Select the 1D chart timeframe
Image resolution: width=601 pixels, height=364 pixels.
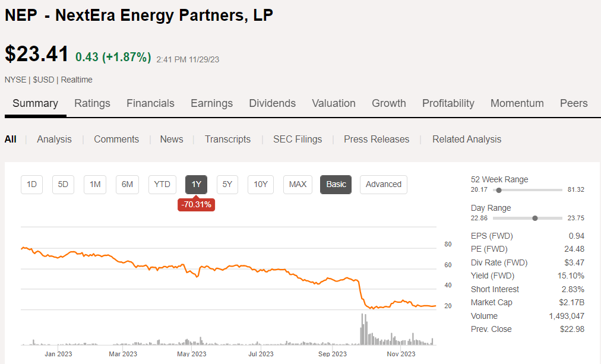point(31,184)
